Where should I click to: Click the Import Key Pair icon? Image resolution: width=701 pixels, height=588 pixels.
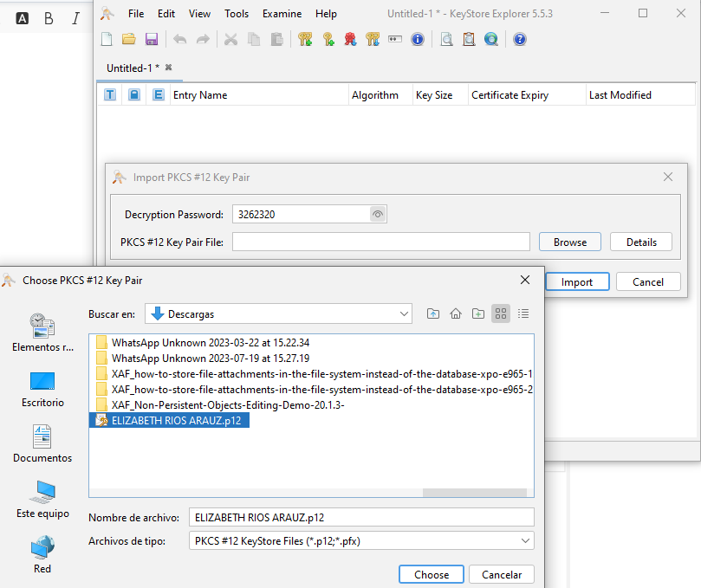pyautogui.click(x=373, y=39)
